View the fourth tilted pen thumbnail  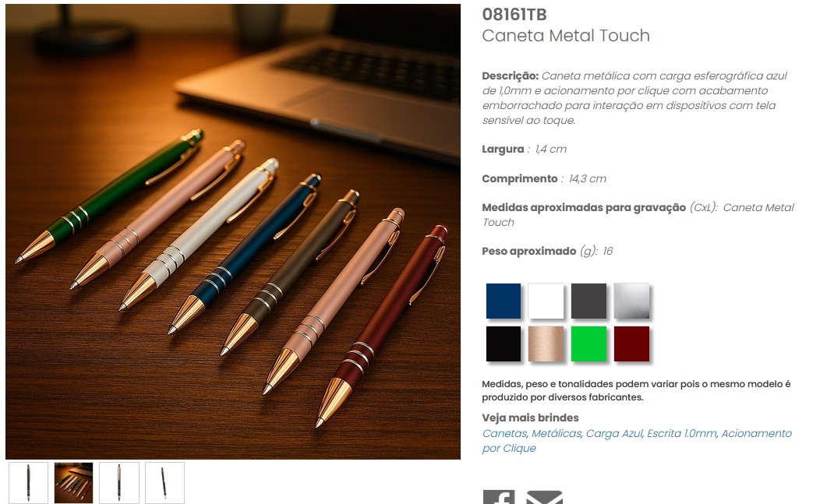point(164,482)
